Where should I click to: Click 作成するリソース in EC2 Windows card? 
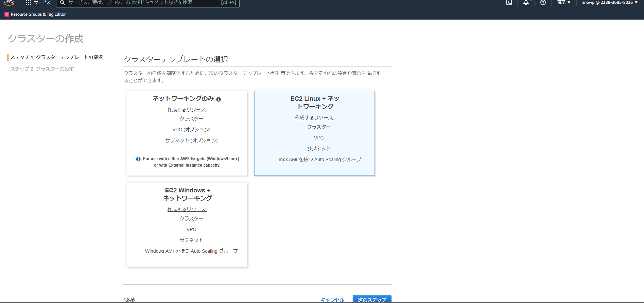click(x=187, y=209)
